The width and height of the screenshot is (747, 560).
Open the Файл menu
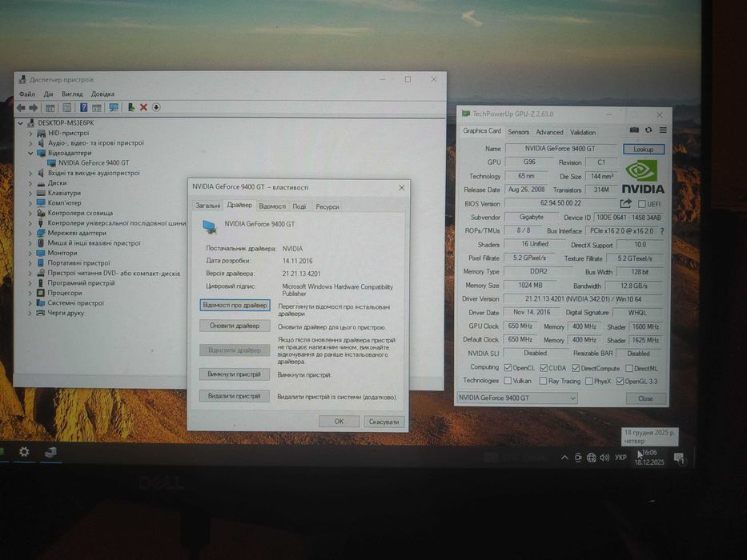pyautogui.click(x=27, y=94)
